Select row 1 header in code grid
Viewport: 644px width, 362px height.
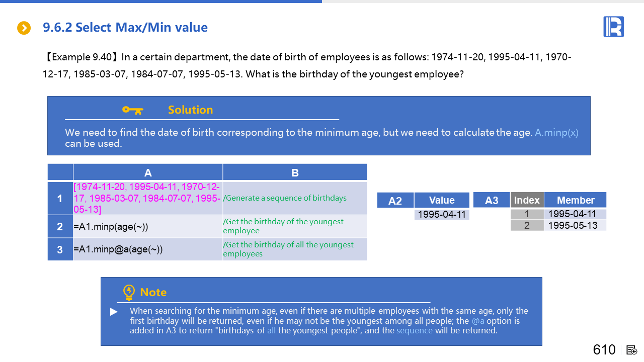[x=60, y=199]
